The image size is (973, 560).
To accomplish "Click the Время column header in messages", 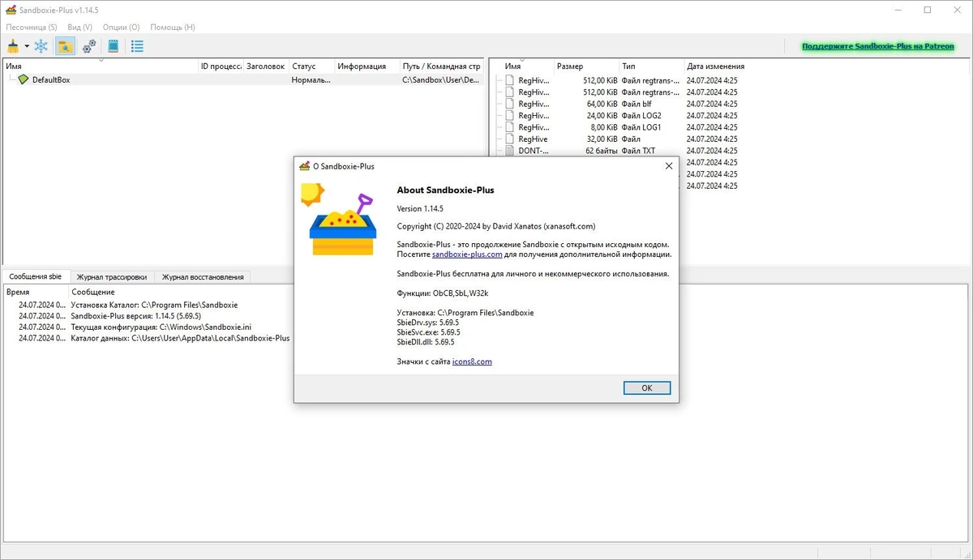I will (x=36, y=292).
